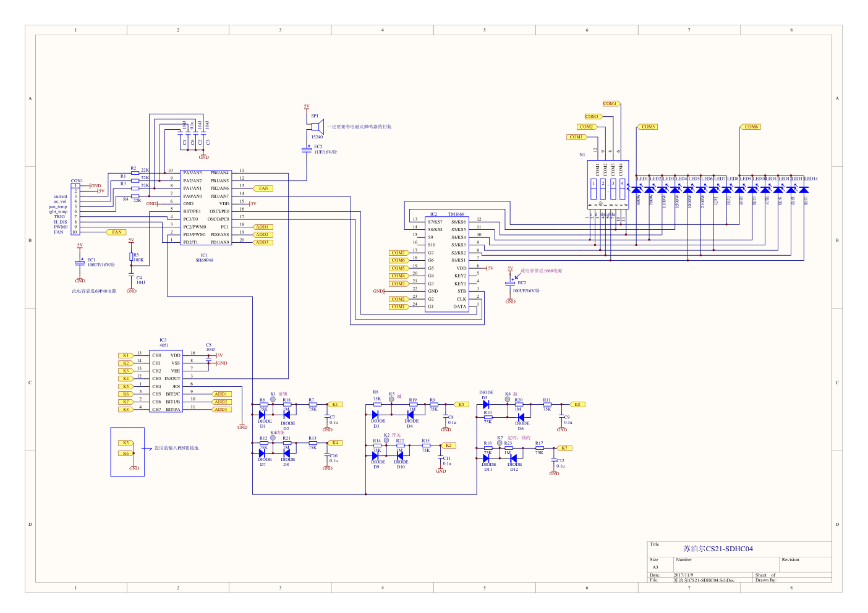Click the R2 22K resistor
The height and width of the screenshot is (613, 868).
coord(135,173)
